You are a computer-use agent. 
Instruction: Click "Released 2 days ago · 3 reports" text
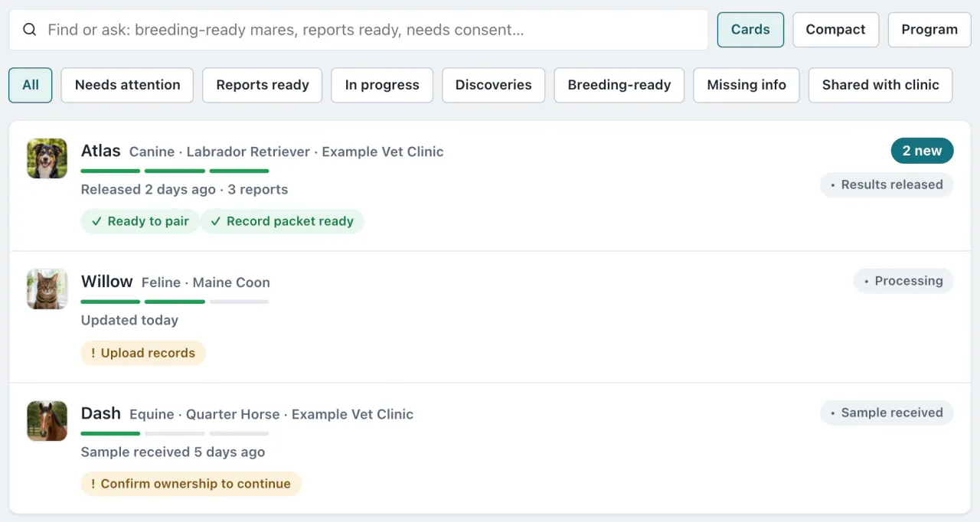pos(185,189)
